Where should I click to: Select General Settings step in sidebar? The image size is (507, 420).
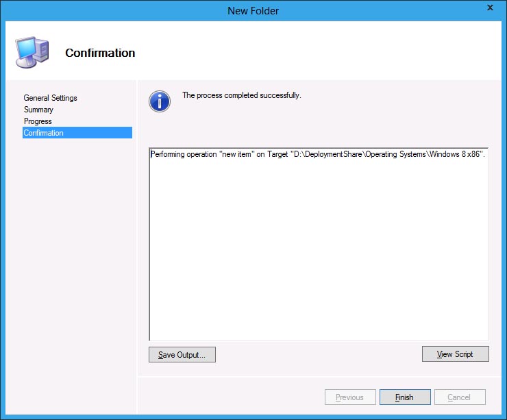coord(50,98)
